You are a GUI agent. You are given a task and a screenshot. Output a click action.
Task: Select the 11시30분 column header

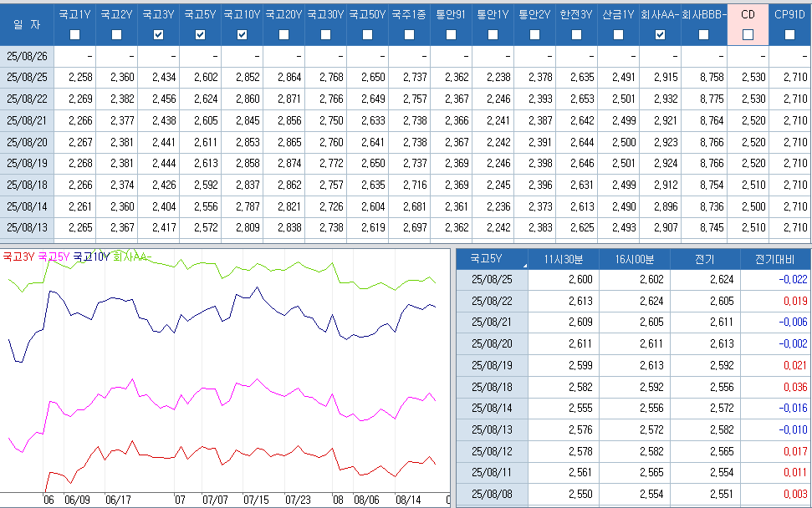pos(564,259)
